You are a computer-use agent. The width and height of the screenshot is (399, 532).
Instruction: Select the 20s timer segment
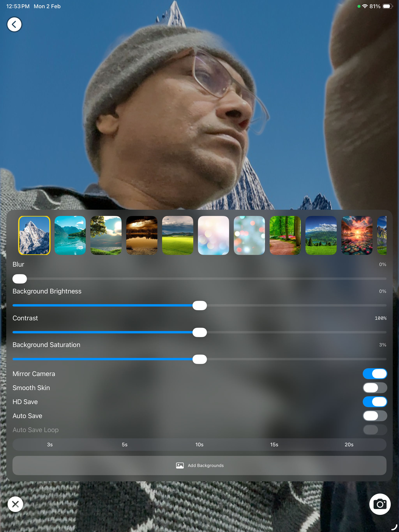pos(349,444)
